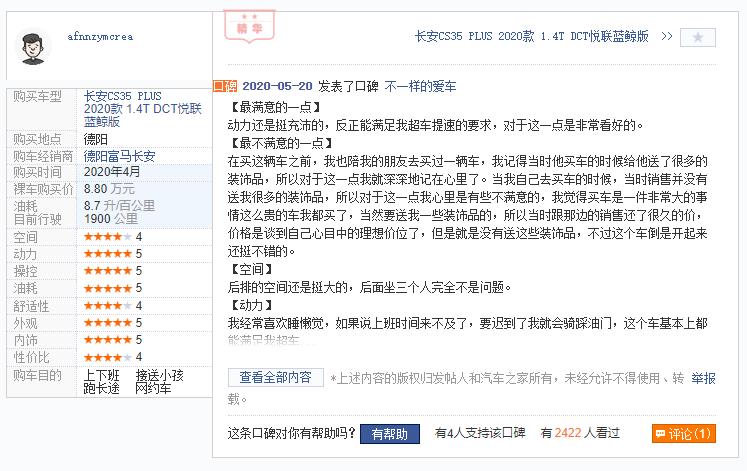Expand review with 查看全部内容 button
The width and height of the screenshot is (747, 471).
[275, 377]
